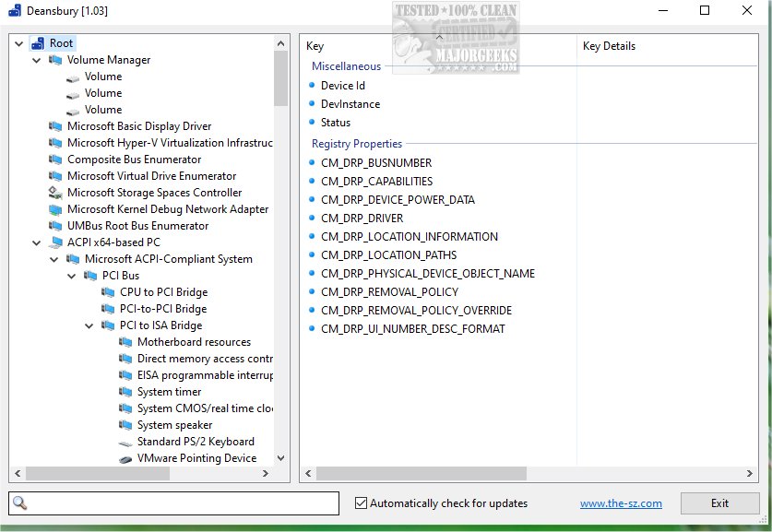Click the Key column header
Screen dimensions: 772x532
(x=438, y=46)
